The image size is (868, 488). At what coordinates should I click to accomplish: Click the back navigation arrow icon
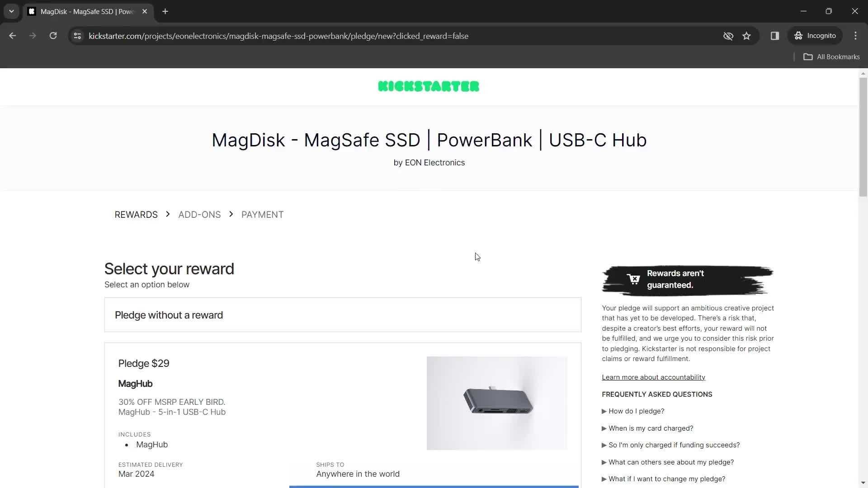point(13,36)
